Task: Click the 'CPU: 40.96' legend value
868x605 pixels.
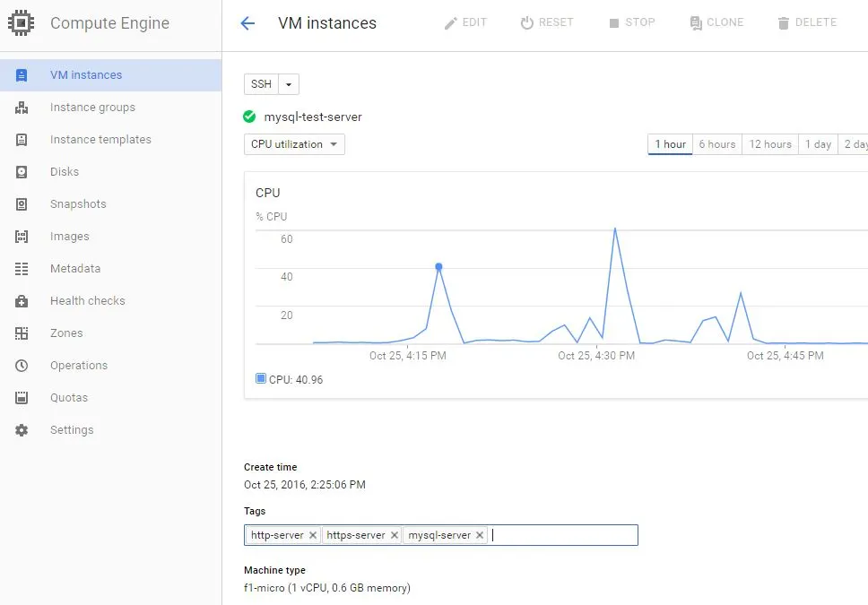Action: tap(296, 380)
